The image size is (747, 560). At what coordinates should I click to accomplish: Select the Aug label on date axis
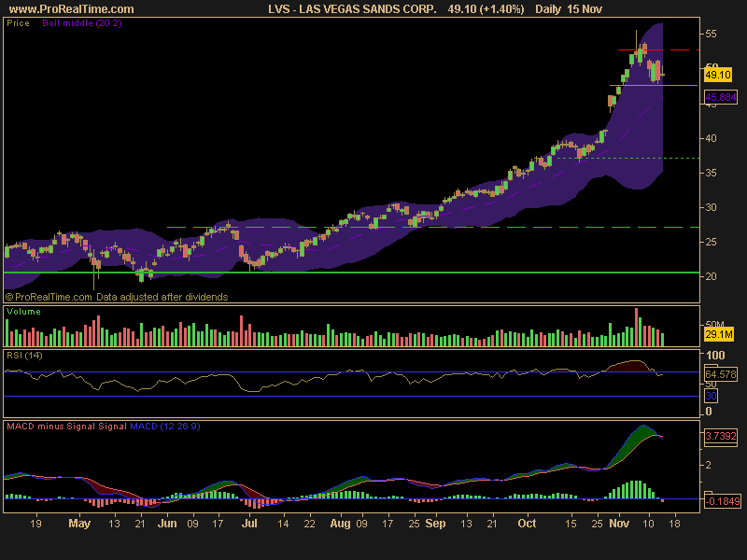(340, 524)
